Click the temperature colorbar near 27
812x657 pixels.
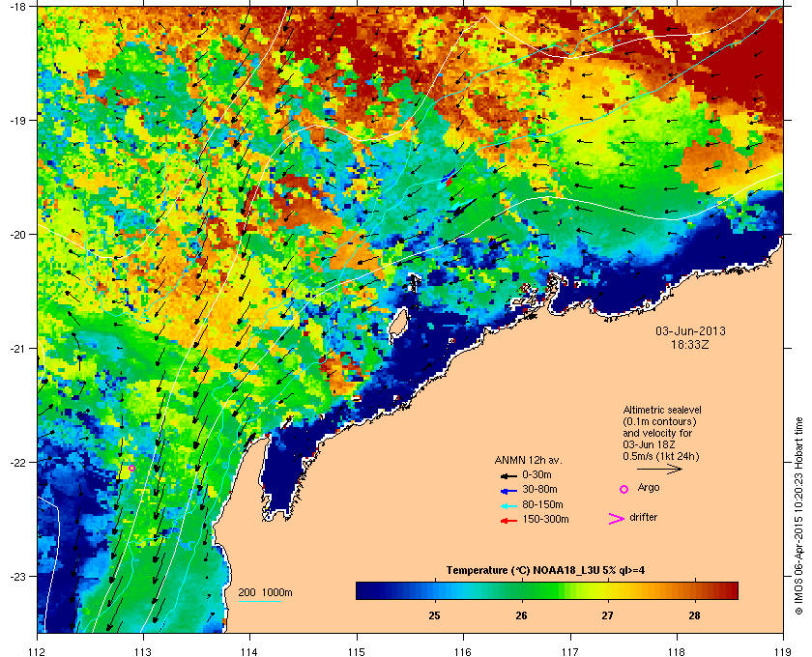click(x=607, y=590)
